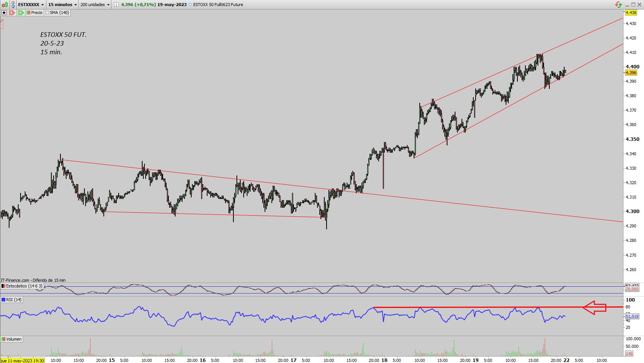
Task: Click the red-green refresh arrows icon
Action: tap(619, 5)
